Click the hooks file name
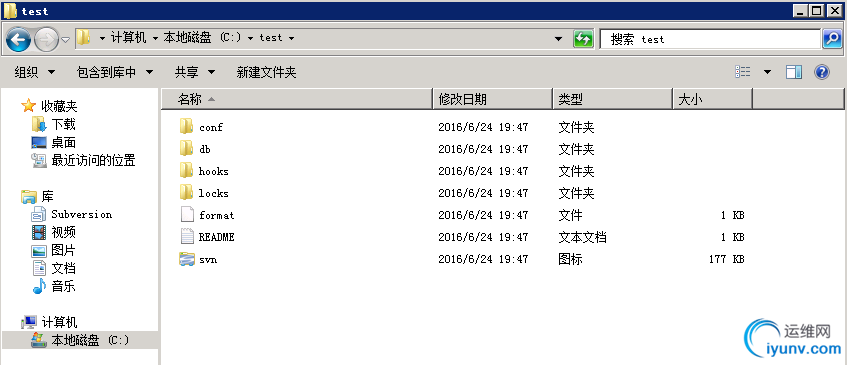Screen dimensions: 847x365 click(213, 171)
